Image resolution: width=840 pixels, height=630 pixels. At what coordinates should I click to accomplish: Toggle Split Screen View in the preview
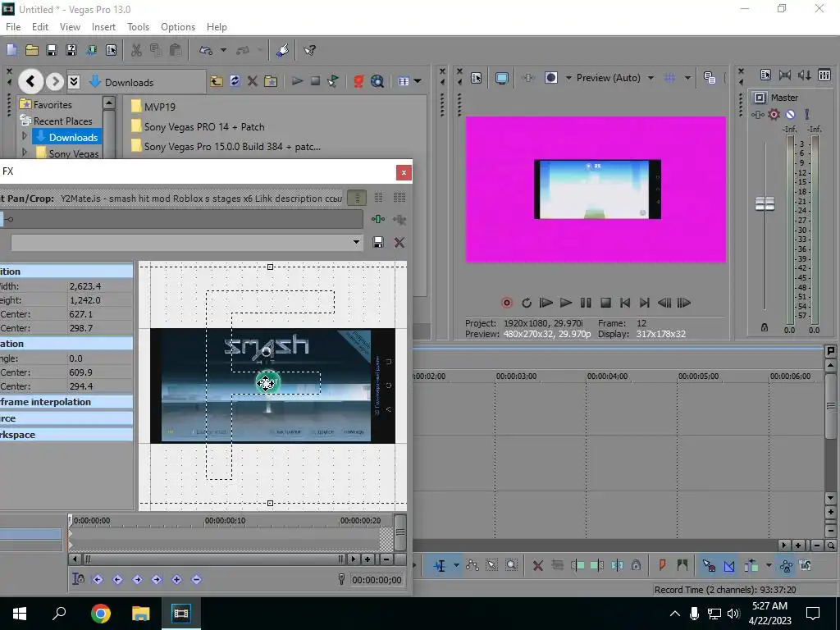point(550,78)
